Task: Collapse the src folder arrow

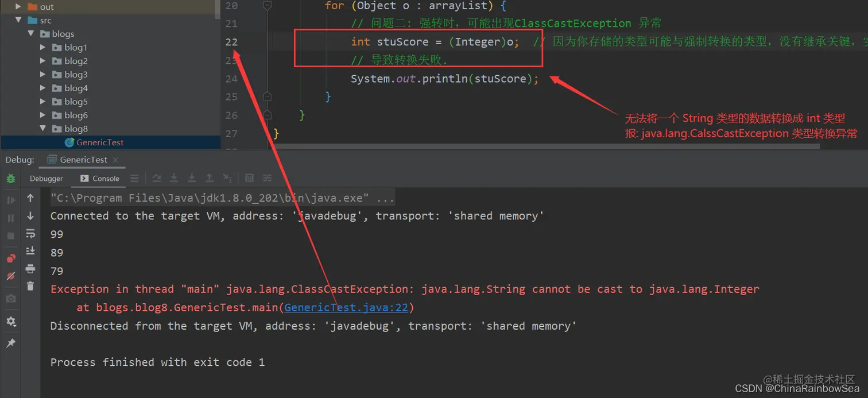Action: coord(18,20)
